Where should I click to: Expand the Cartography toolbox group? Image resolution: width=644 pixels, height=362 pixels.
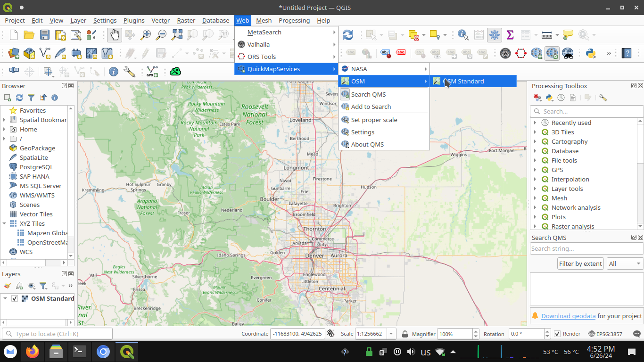coord(535,141)
